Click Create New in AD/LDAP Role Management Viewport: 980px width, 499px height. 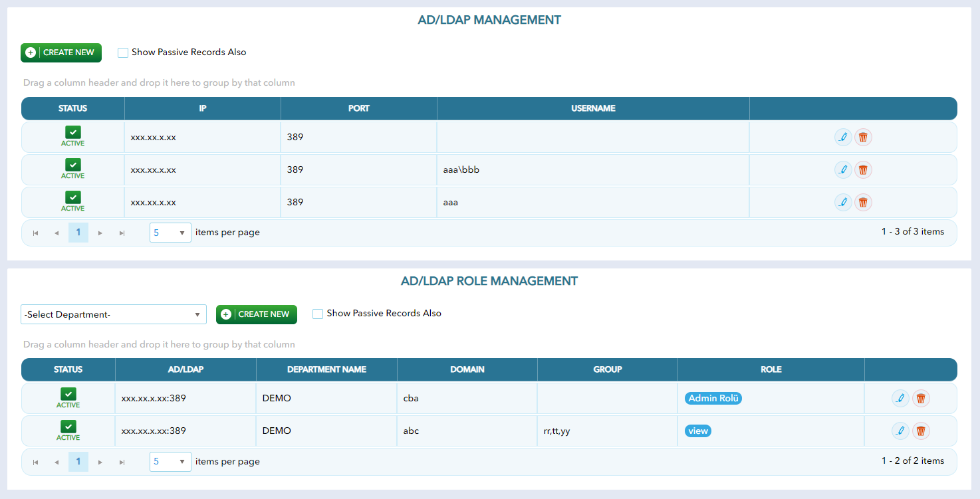pos(257,314)
